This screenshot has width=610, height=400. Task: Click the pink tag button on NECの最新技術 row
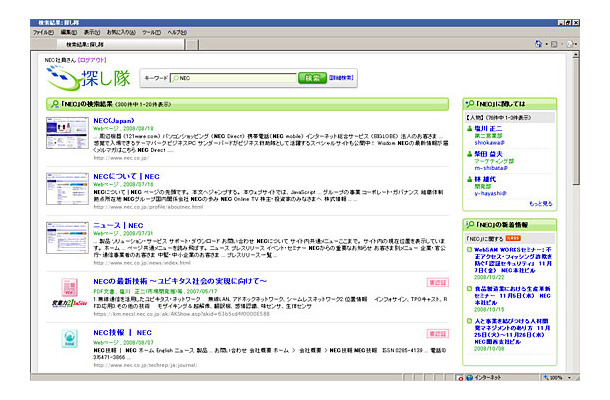pyautogui.click(x=438, y=282)
